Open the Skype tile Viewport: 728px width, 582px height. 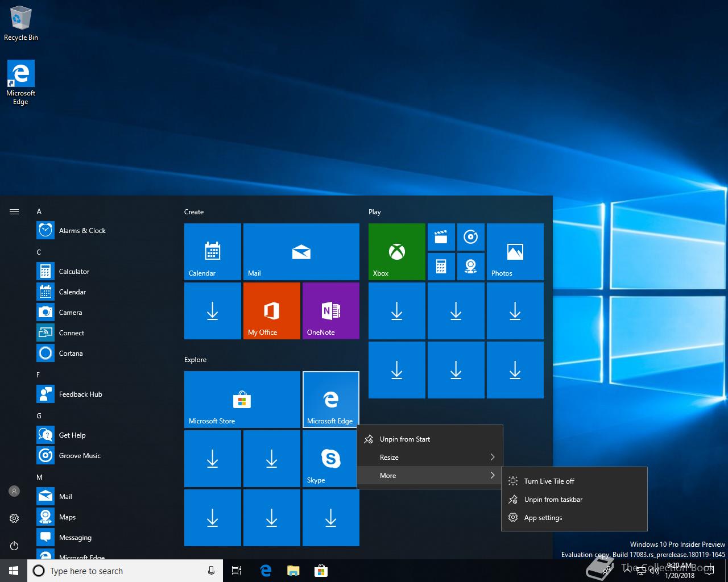click(331, 459)
